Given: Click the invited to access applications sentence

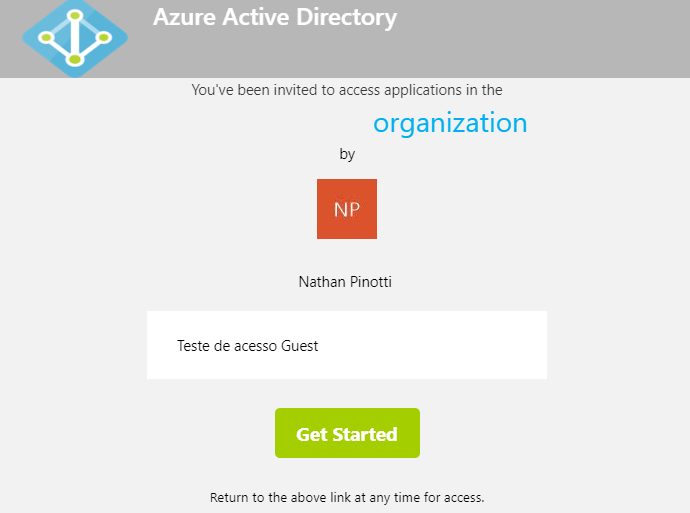Looking at the screenshot, I should tap(347, 90).
